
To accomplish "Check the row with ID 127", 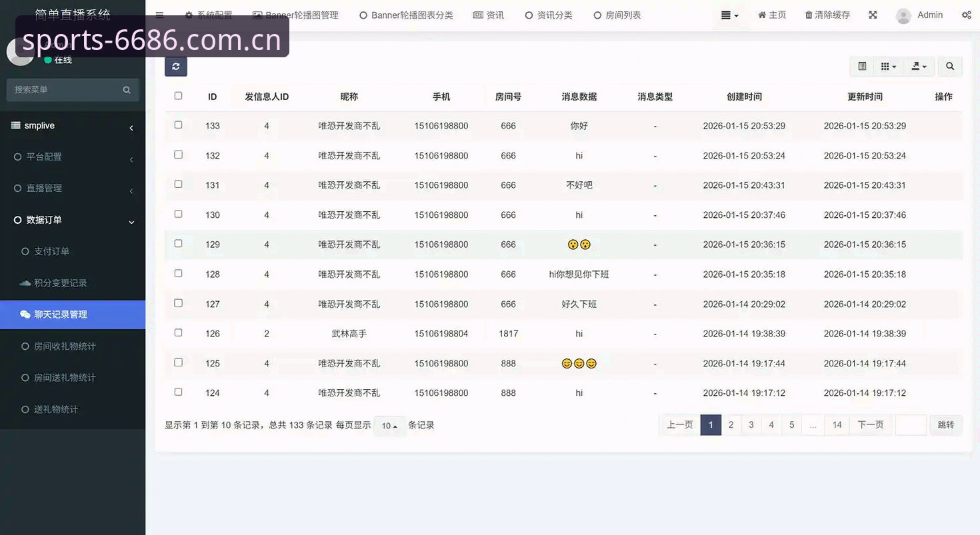I will (178, 302).
